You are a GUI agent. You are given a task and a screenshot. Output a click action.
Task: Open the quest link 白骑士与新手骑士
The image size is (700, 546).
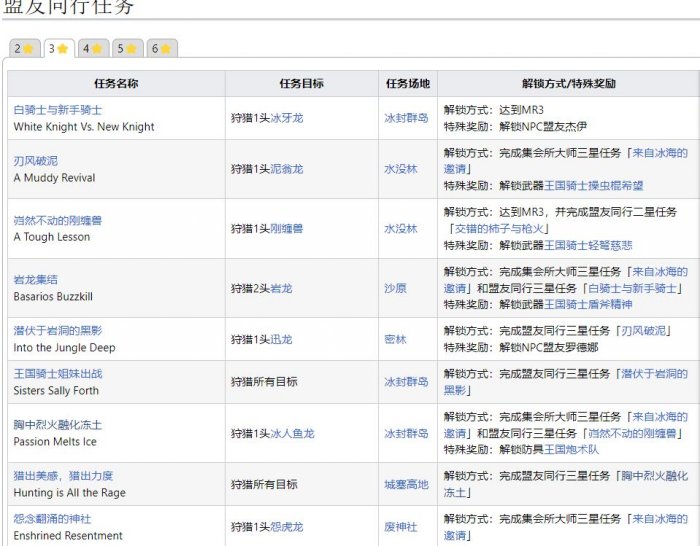pos(58,110)
